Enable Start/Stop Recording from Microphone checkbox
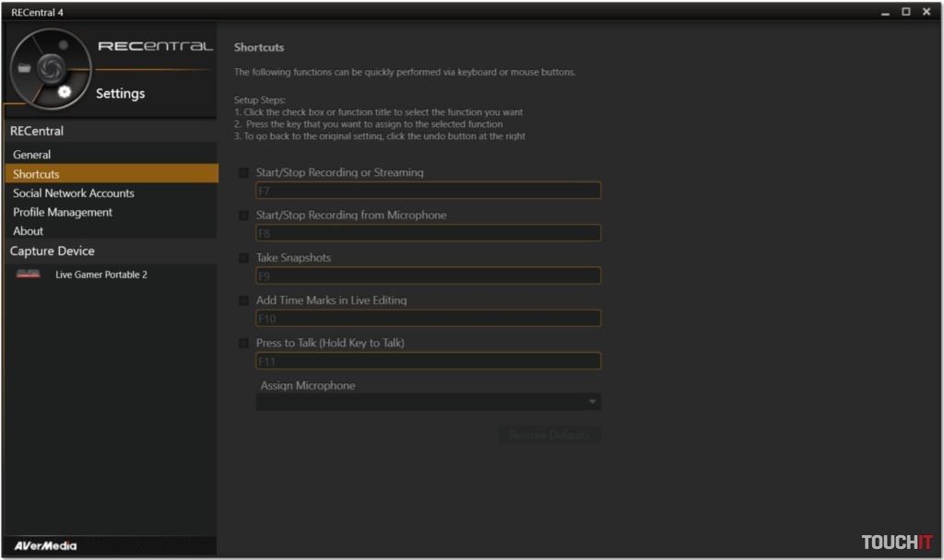 (244, 216)
